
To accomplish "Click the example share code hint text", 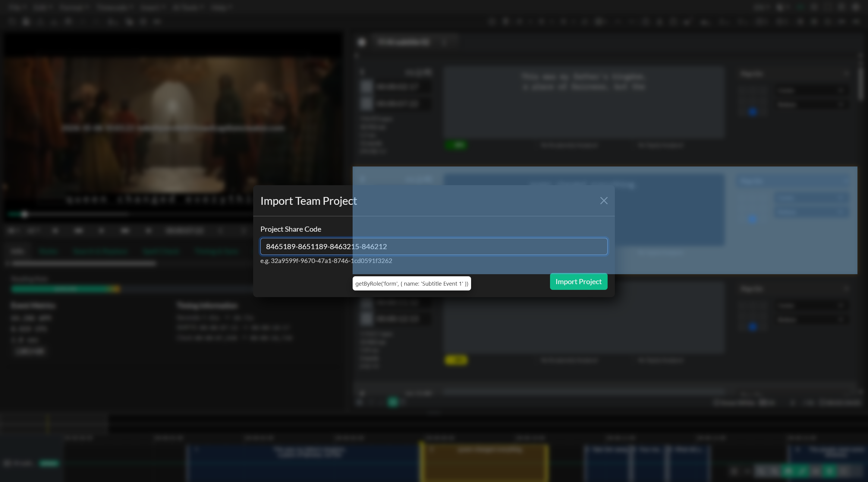I will point(326,261).
